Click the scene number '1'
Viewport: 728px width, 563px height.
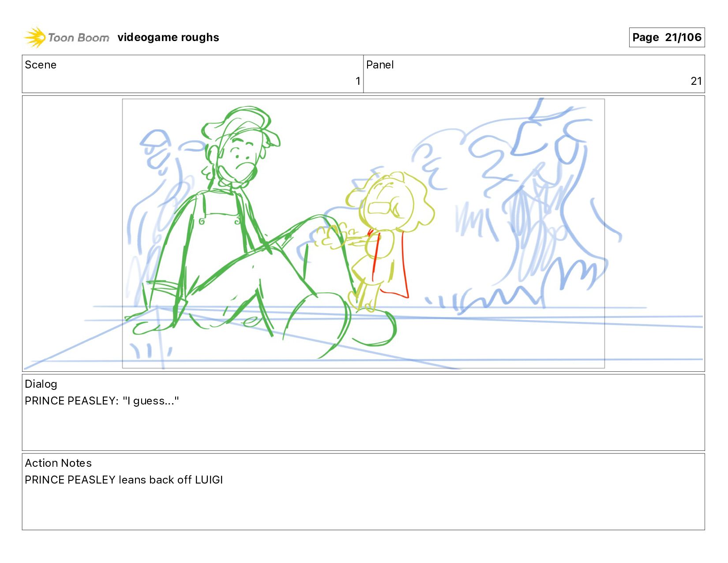pyautogui.click(x=358, y=81)
